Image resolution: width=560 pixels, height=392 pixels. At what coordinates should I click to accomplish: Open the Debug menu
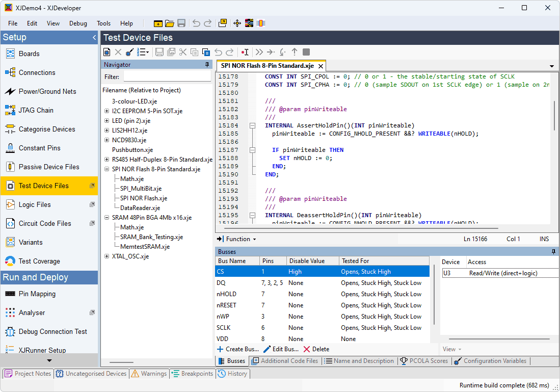pyautogui.click(x=78, y=23)
